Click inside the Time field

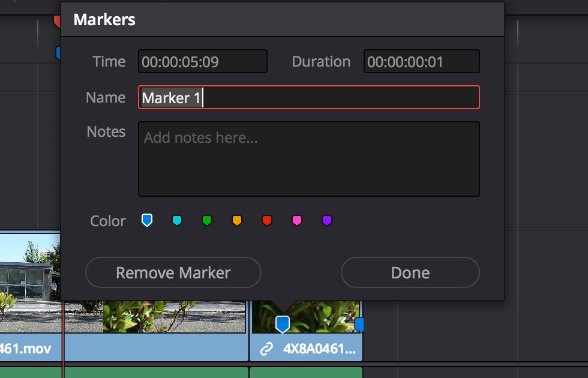[x=202, y=61]
